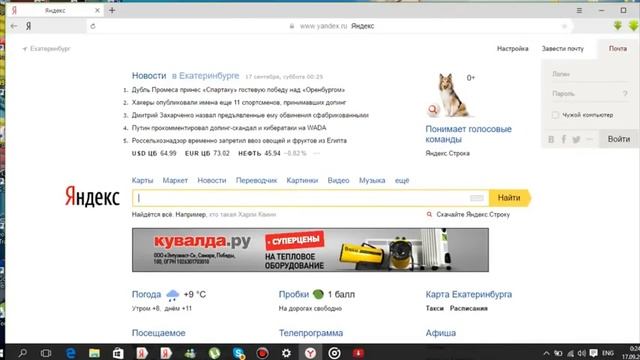Screen dimensions: 640x360
Task: Open the Завести почту link
Action: [x=562, y=49]
